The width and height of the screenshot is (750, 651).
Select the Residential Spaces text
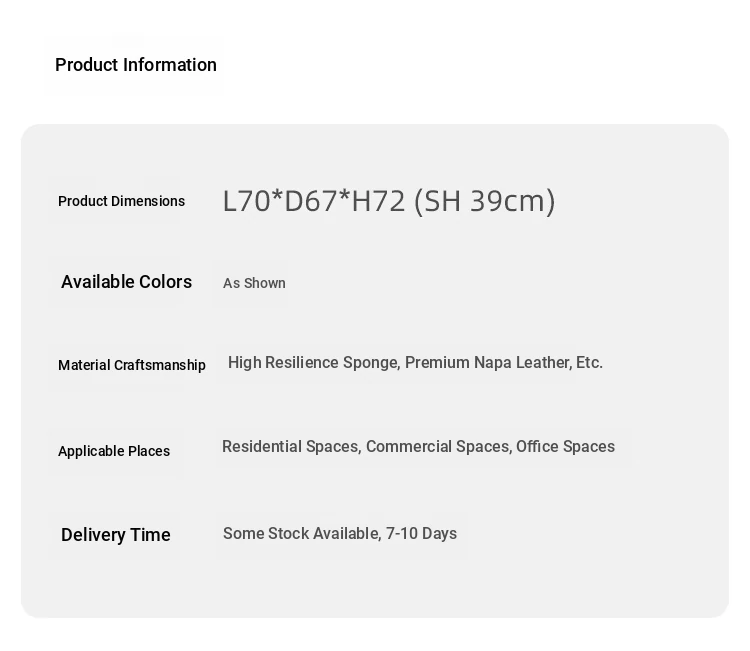290,447
